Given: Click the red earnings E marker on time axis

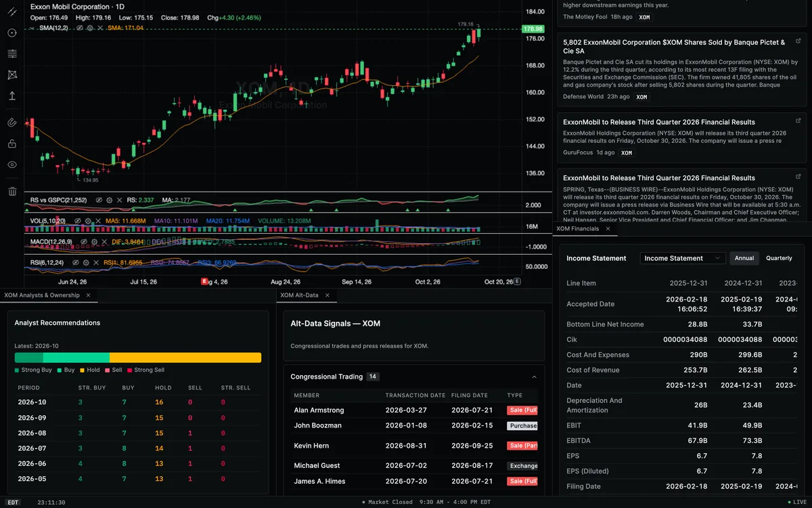Looking at the screenshot, I should (x=204, y=281).
